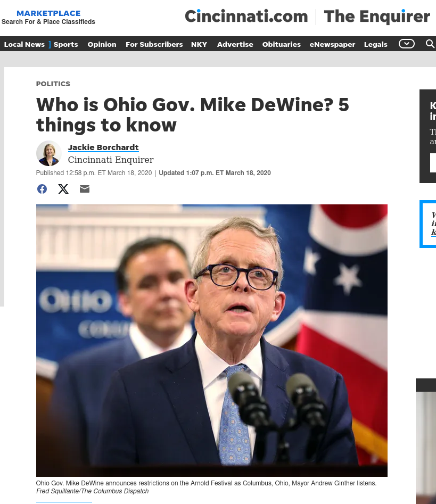This screenshot has width=436, height=504.
Task: Click the article headline text
Action: 192,114
